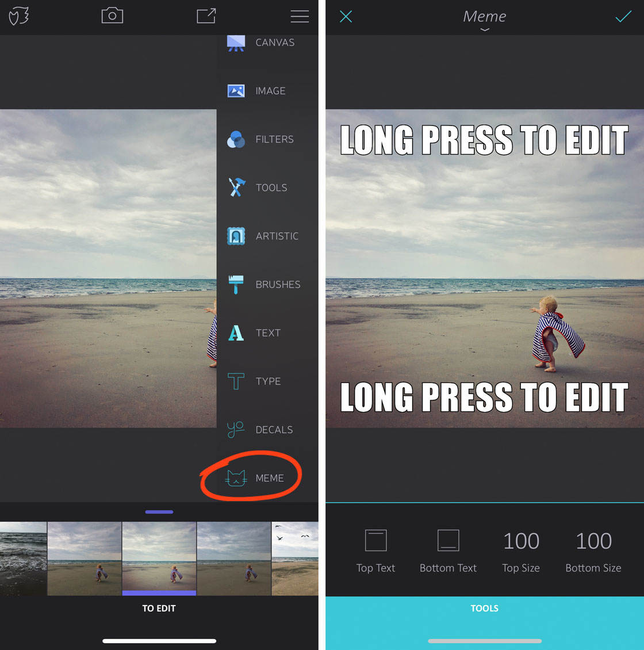Tap the fox logo icon
644x650 pixels.
click(x=19, y=16)
